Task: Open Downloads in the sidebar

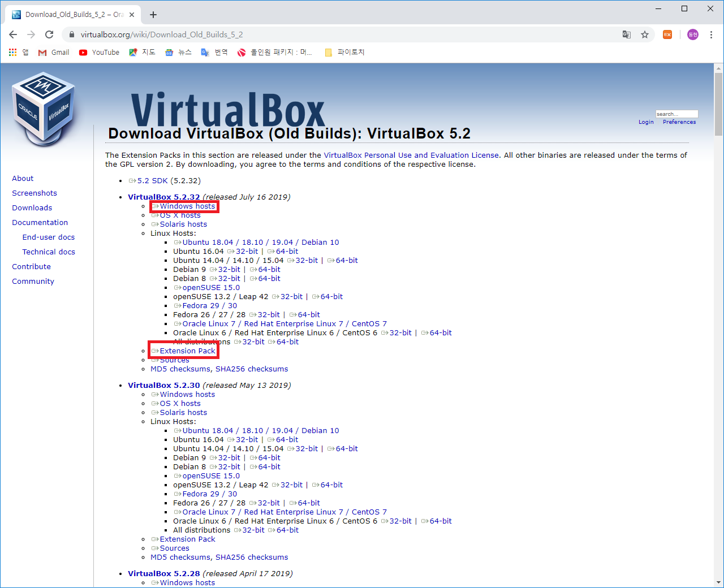Action: (32, 207)
